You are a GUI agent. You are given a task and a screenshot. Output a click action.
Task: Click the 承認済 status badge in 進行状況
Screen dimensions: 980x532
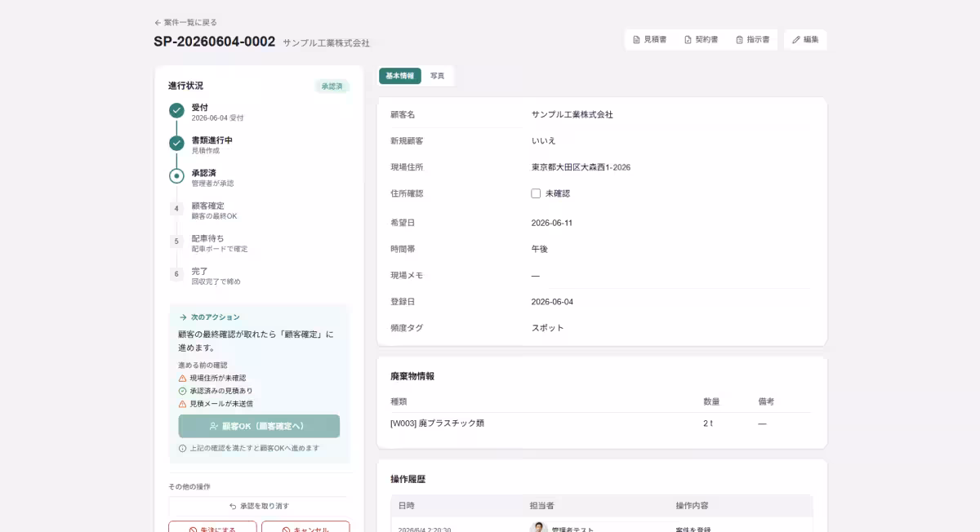(332, 86)
